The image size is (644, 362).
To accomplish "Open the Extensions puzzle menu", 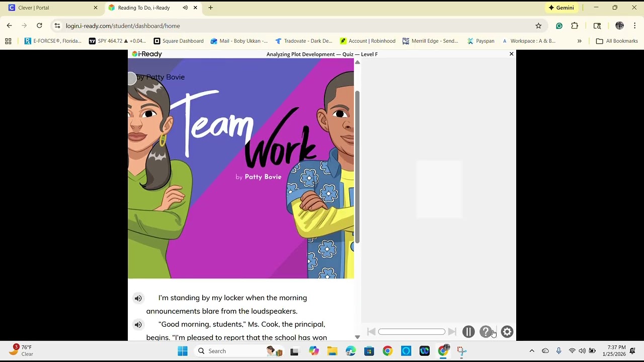I will click(575, 26).
